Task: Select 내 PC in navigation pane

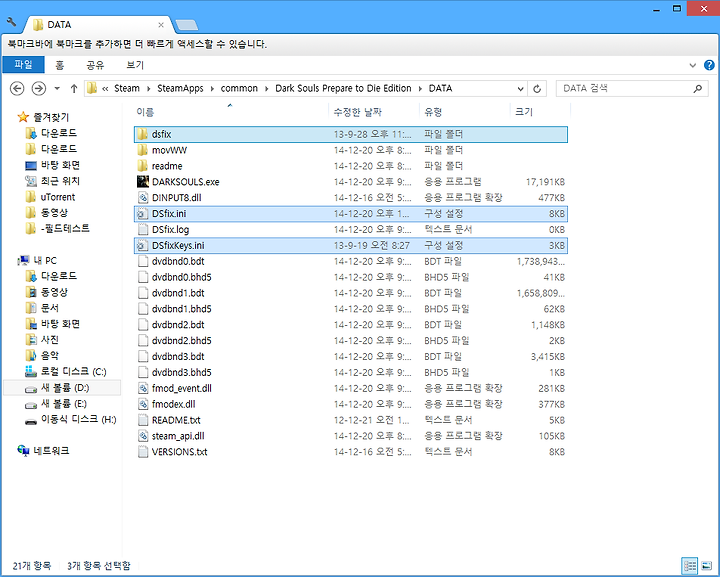Action: click(37, 260)
